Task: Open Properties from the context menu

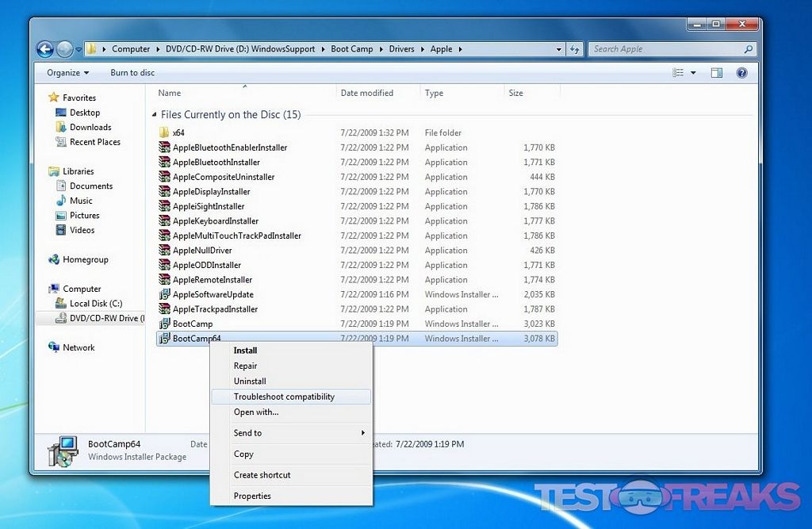Action: (x=252, y=496)
